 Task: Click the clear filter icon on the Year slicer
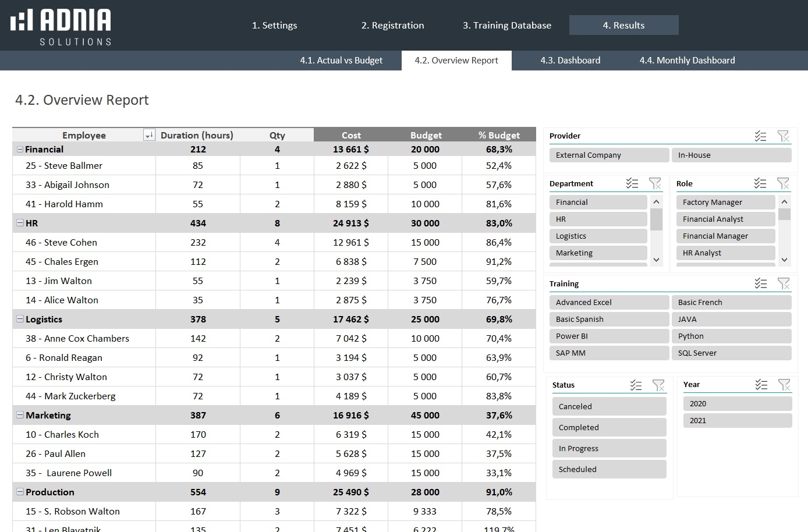785,384
